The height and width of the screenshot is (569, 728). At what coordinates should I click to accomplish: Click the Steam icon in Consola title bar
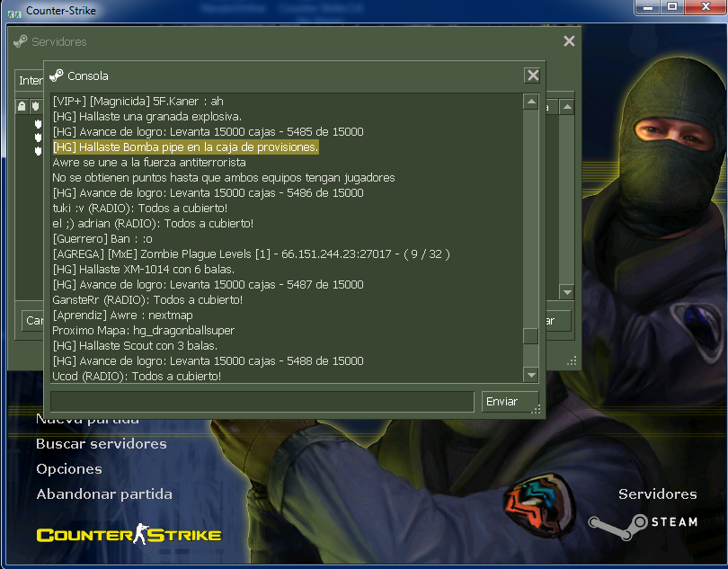point(57,76)
